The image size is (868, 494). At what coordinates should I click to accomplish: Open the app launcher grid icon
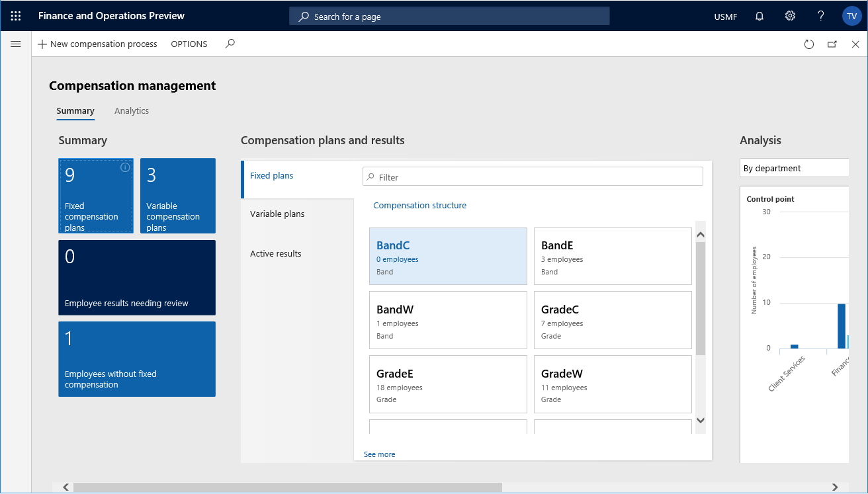[15, 15]
